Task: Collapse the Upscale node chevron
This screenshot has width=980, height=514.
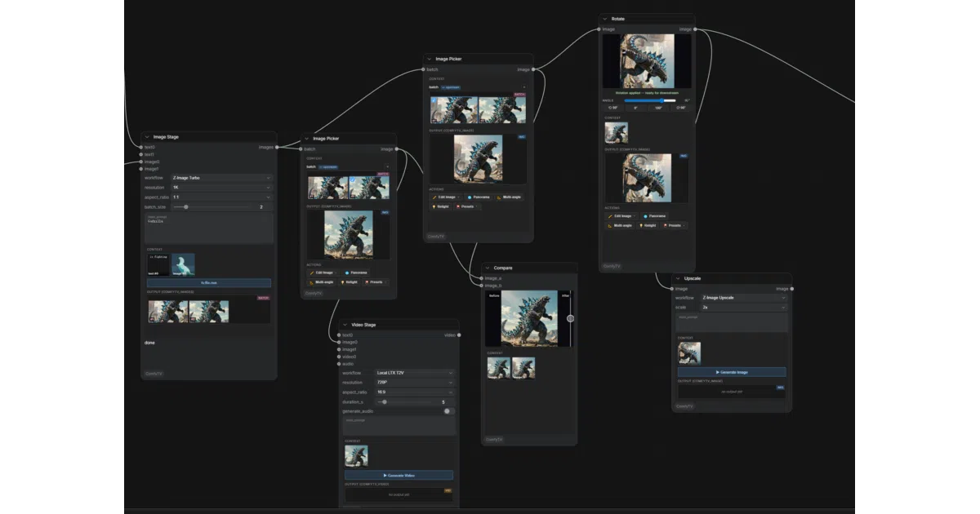Action: 678,278
